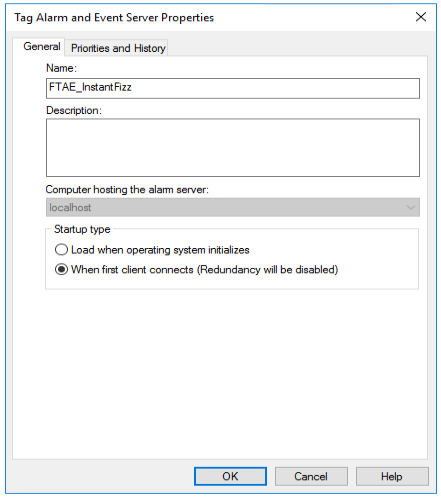Viewport: 441px width, 497px height.
Task: Open Help for server properties
Action: [392, 476]
